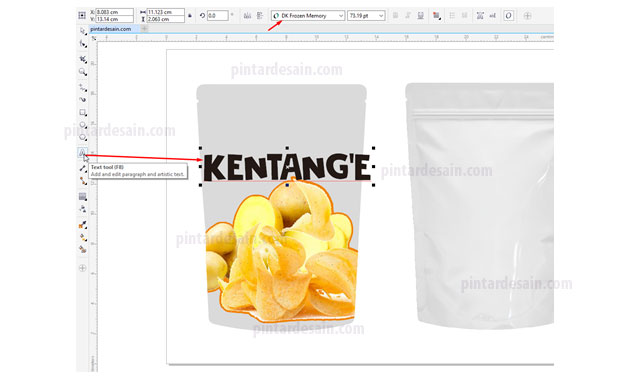The image size is (630, 380).
Task: Toggle drop cap formatting
Action: point(464,15)
